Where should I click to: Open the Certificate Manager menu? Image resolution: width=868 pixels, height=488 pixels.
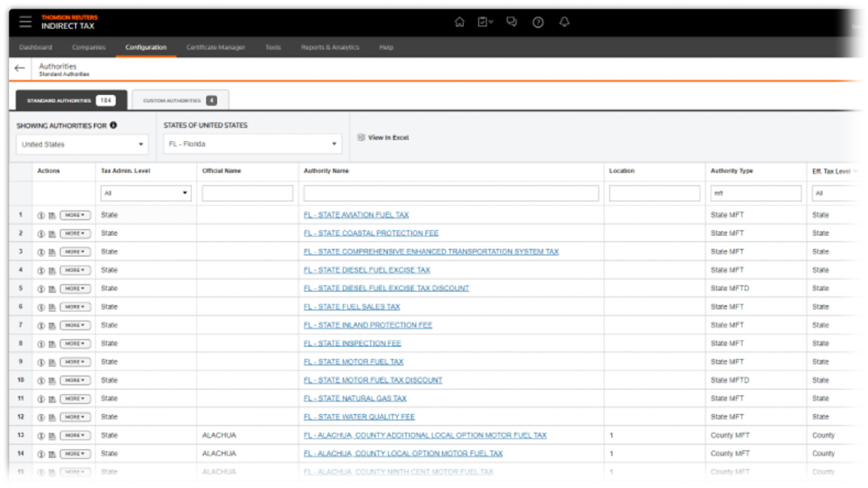[x=216, y=47]
